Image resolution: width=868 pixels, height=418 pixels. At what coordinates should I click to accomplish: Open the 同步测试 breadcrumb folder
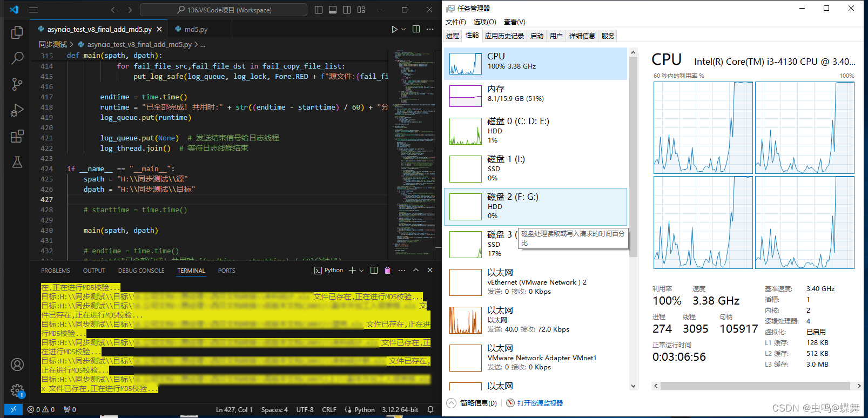[x=53, y=44]
